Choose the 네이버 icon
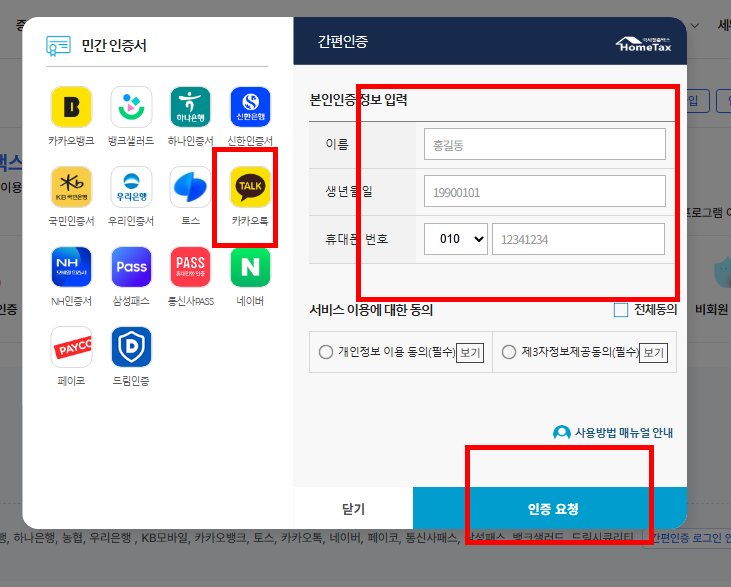Image resolution: width=731 pixels, height=587 pixels. click(250, 267)
